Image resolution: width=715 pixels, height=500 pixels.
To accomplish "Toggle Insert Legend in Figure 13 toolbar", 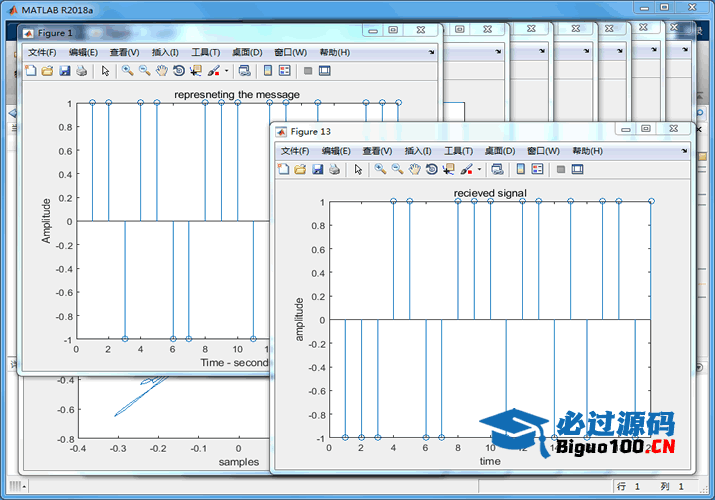I will click(537, 169).
